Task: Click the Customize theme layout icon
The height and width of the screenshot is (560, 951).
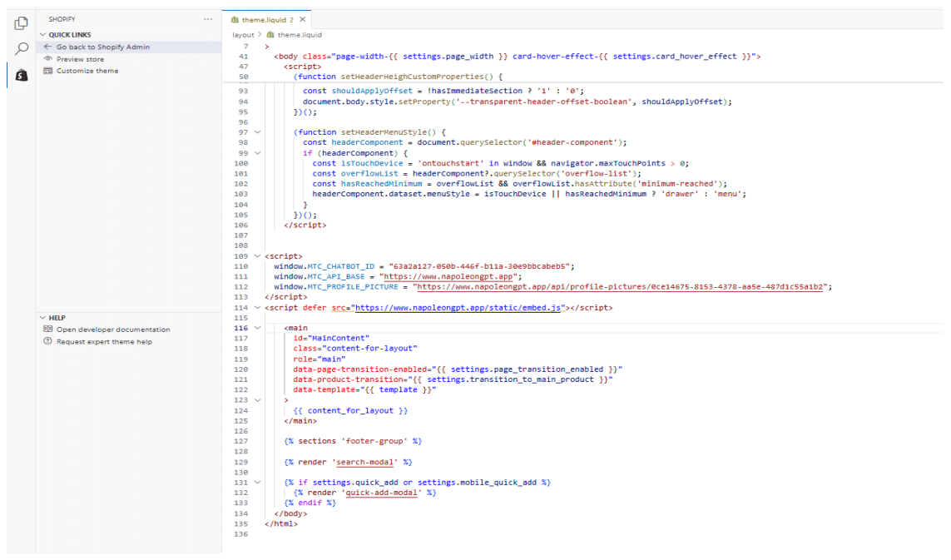Action: click(48, 71)
